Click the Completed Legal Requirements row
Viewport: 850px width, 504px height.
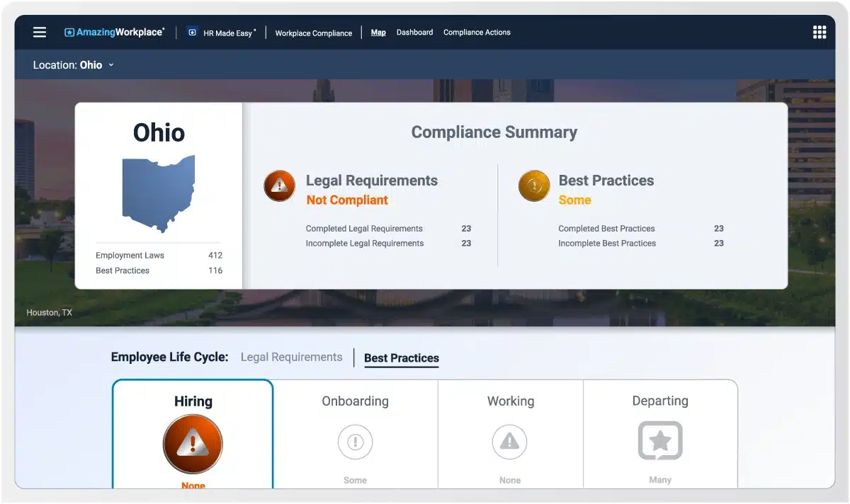click(x=388, y=229)
